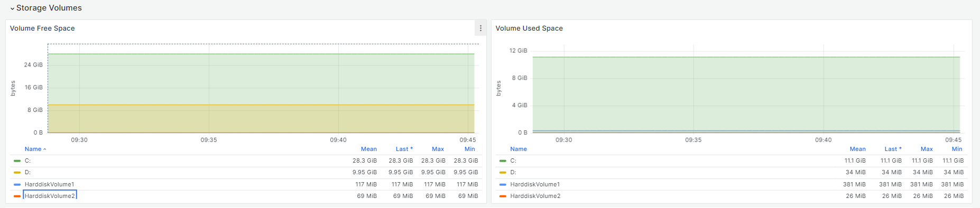
Task: Sort Used Space legend by Name
Action: [519, 149]
